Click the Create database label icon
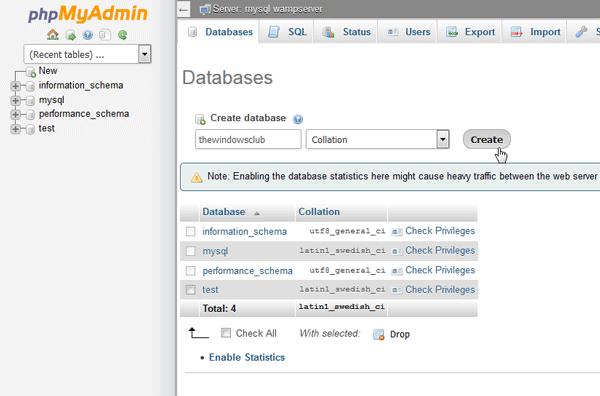600x396 pixels. tap(200, 119)
